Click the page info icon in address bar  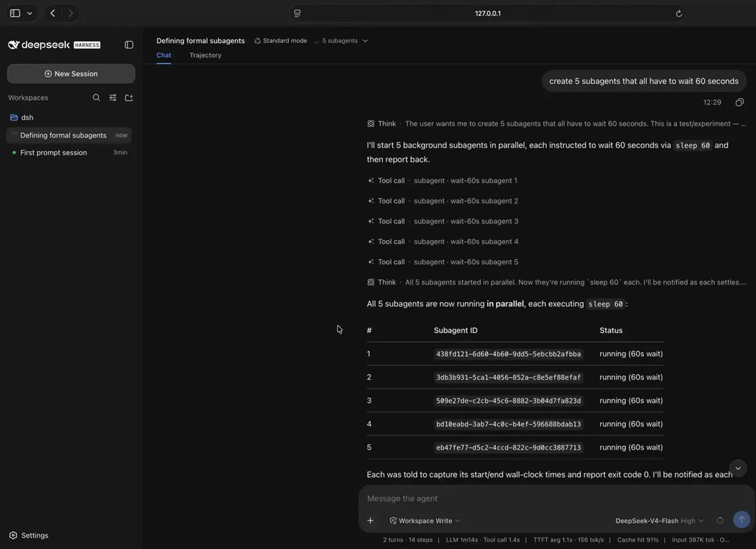tap(297, 13)
